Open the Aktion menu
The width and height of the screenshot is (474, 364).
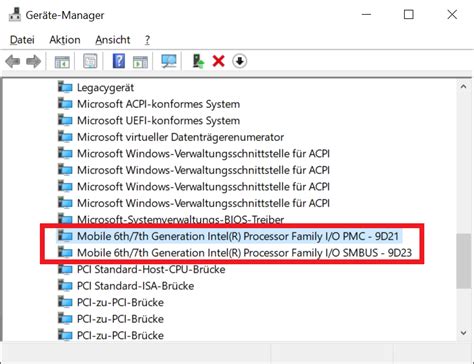tap(65, 40)
